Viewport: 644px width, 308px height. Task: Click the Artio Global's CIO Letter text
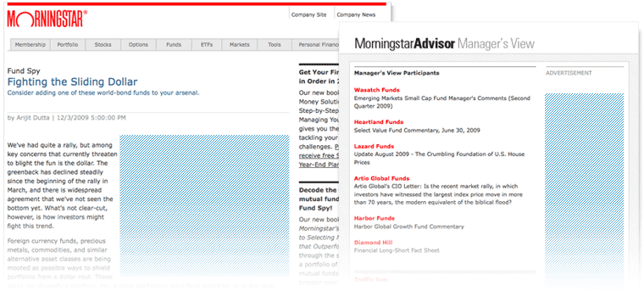438,194
